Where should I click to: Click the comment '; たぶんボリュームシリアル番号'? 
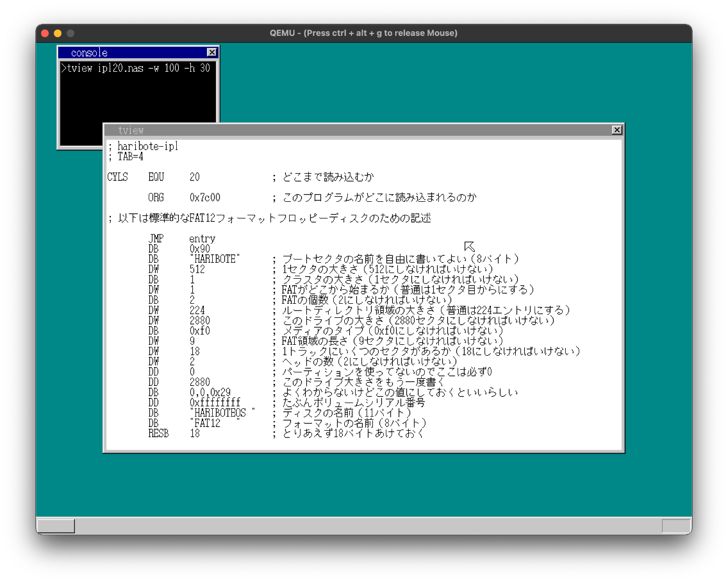click(x=348, y=403)
